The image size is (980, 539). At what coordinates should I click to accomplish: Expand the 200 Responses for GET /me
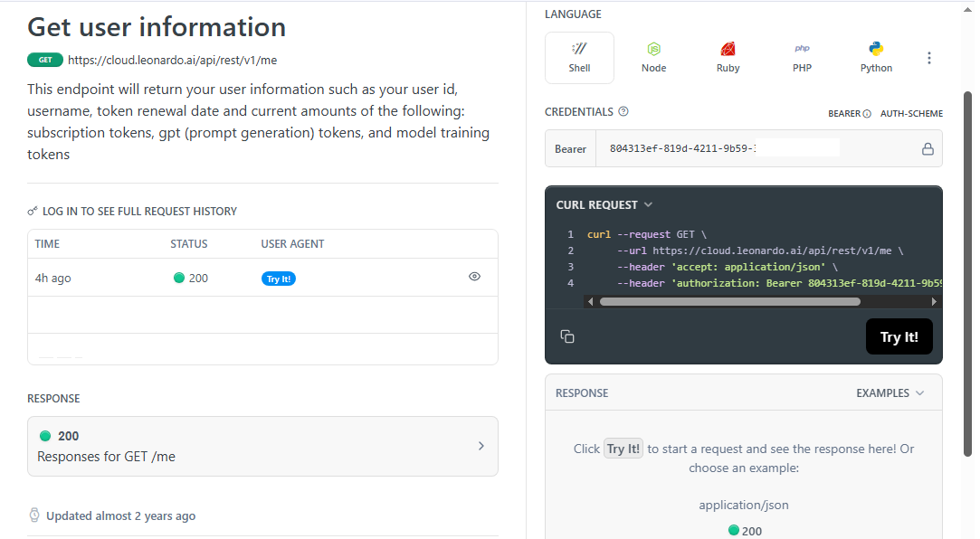pos(262,446)
